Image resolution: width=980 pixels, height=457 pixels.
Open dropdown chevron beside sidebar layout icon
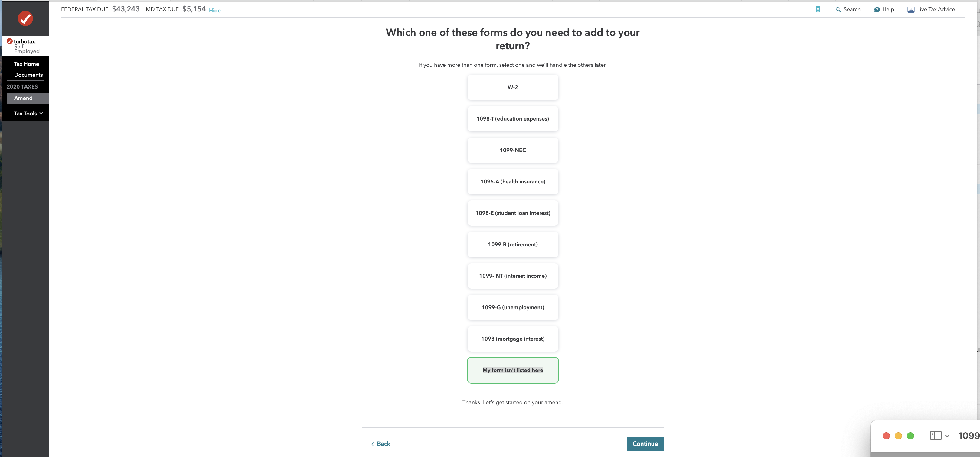pos(947,436)
